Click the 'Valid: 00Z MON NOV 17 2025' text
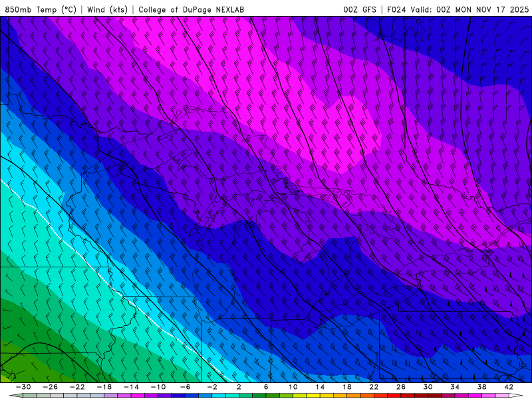The width and height of the screenshot is (532, 399). [469, 9]
